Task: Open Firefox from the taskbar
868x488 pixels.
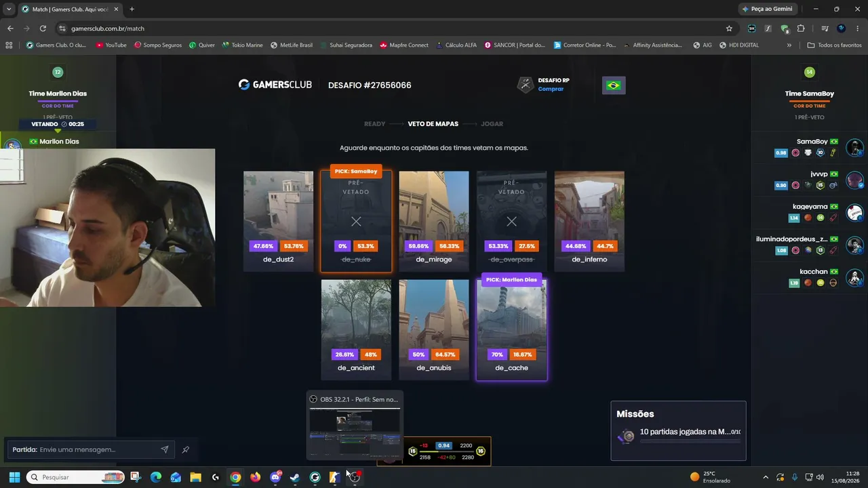Action: pos(255,477)
